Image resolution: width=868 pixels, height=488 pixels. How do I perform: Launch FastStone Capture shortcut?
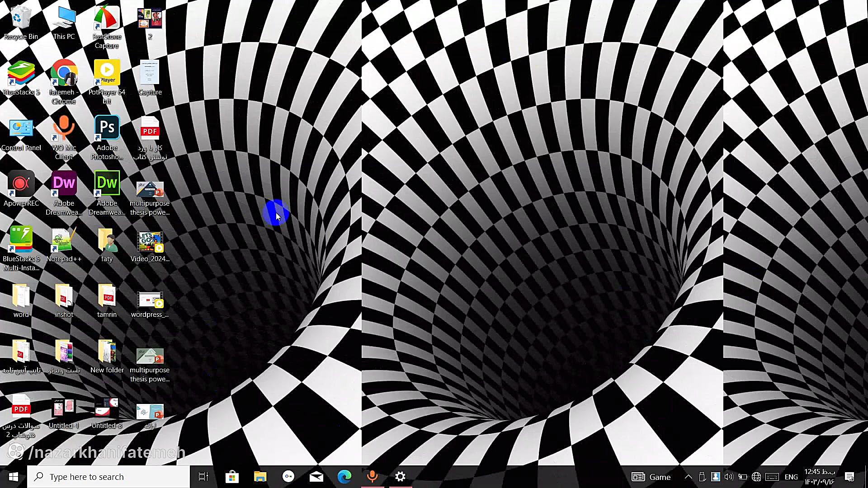[x=107, y=27]
